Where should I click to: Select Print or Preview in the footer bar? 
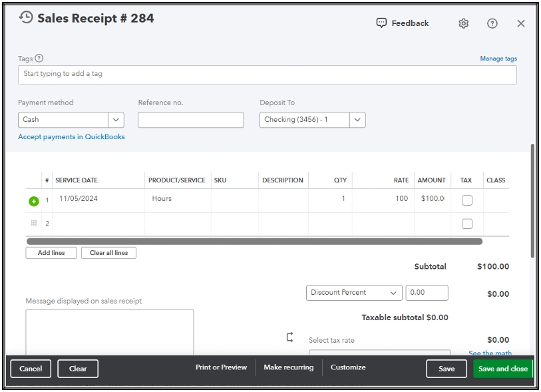pyautogui.click(x=220, y=367)
